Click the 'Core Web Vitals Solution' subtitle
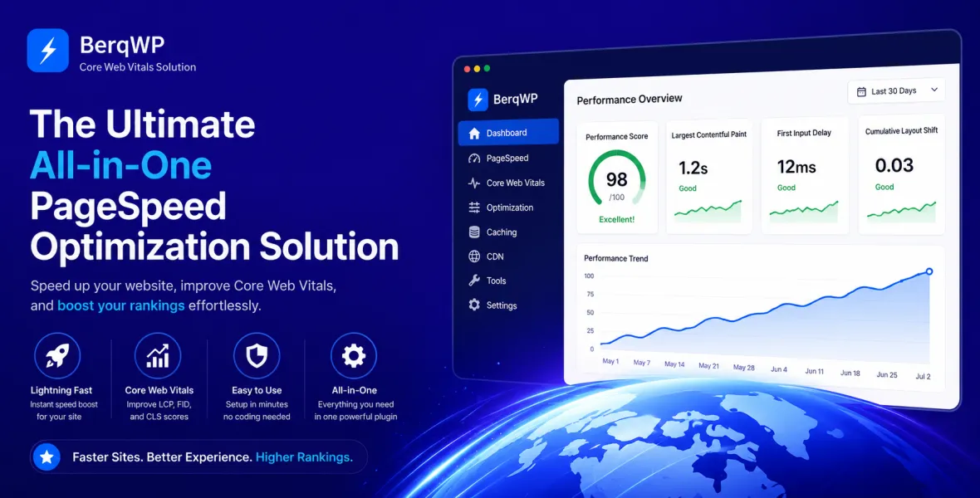This screenshot has width=980, height=498. (138, 67)
